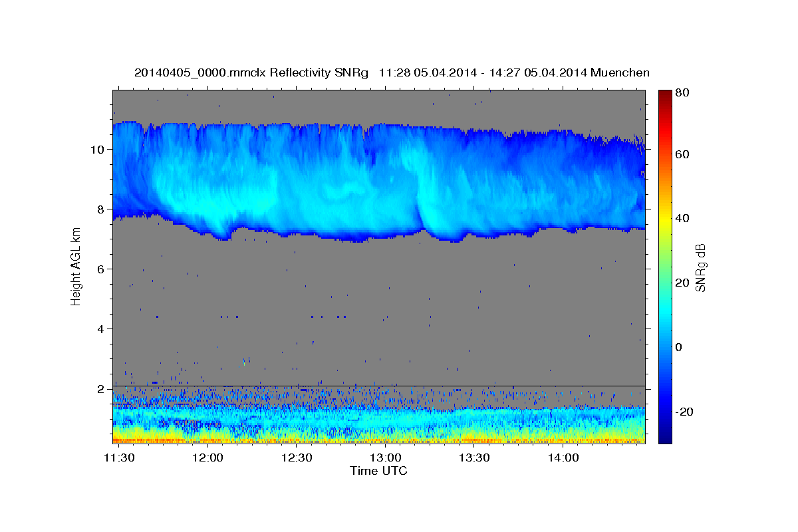This screenshot has height=532, width=798.
Task: Select the height label 4
Action: 102,329
